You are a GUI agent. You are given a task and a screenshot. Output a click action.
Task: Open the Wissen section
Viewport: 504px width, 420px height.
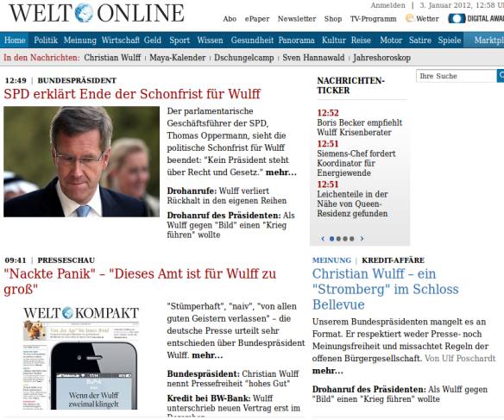point(210,41)
